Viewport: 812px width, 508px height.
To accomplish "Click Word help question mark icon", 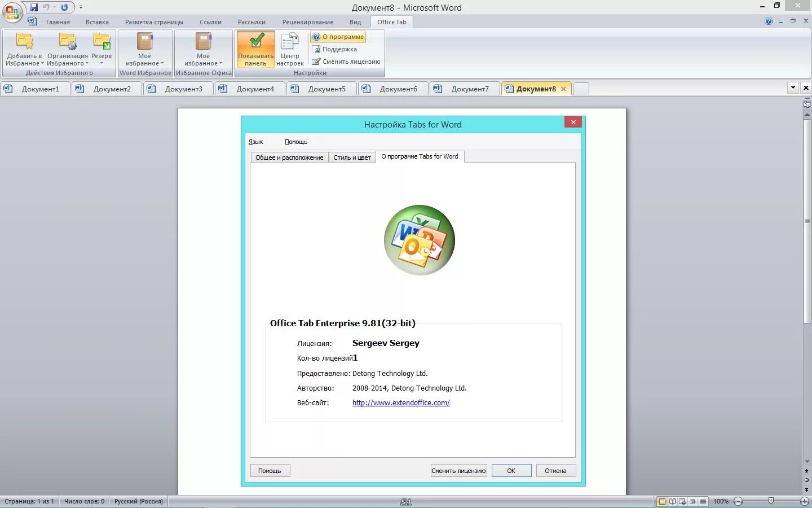I will coord(769,21).
